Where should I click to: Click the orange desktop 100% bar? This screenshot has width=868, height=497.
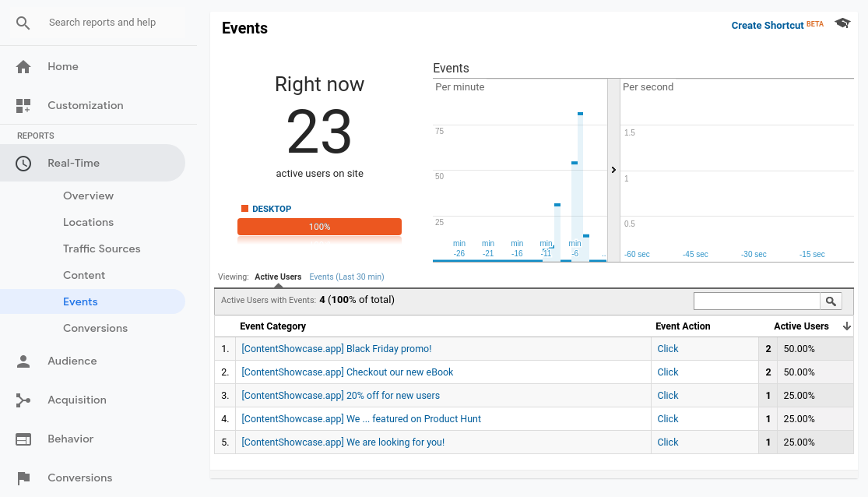tap(319, 227)
